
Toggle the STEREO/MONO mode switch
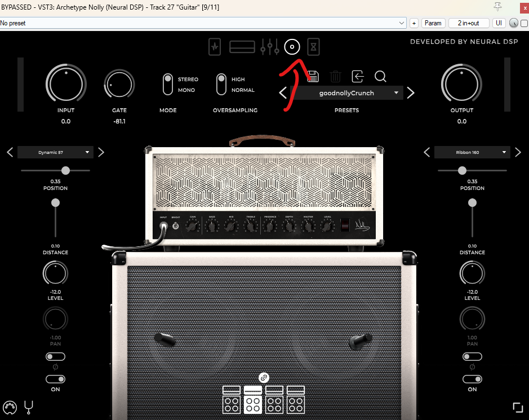pos(168,85)
